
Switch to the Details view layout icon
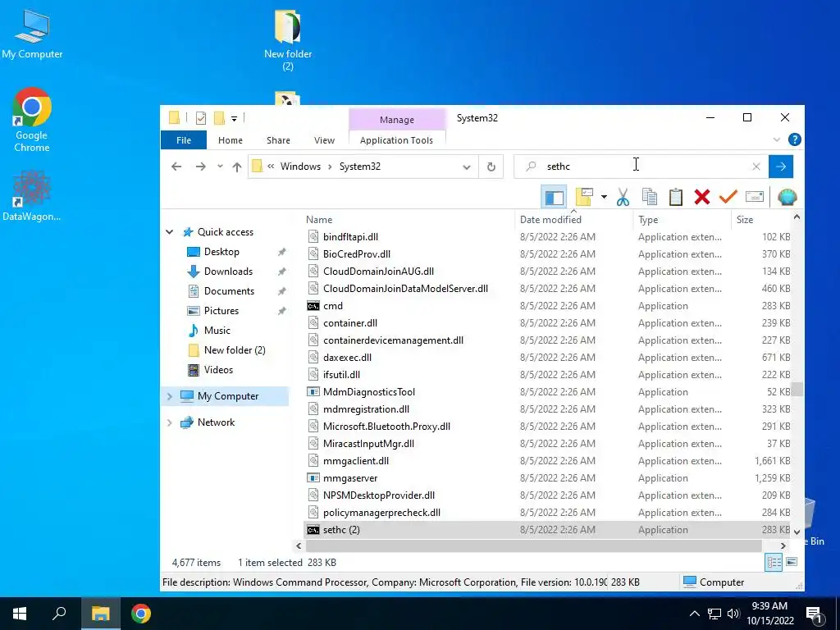click(x=774, y=563)
